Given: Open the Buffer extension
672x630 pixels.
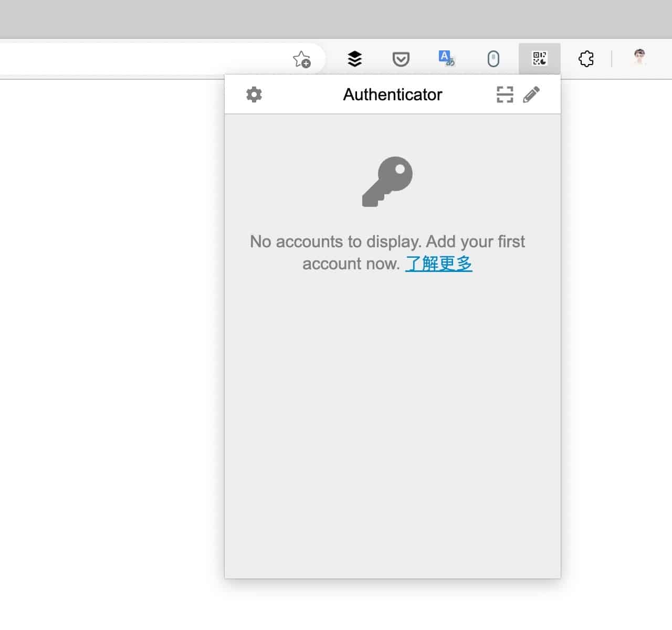Looking at the screenshot, I should point(355,59).
